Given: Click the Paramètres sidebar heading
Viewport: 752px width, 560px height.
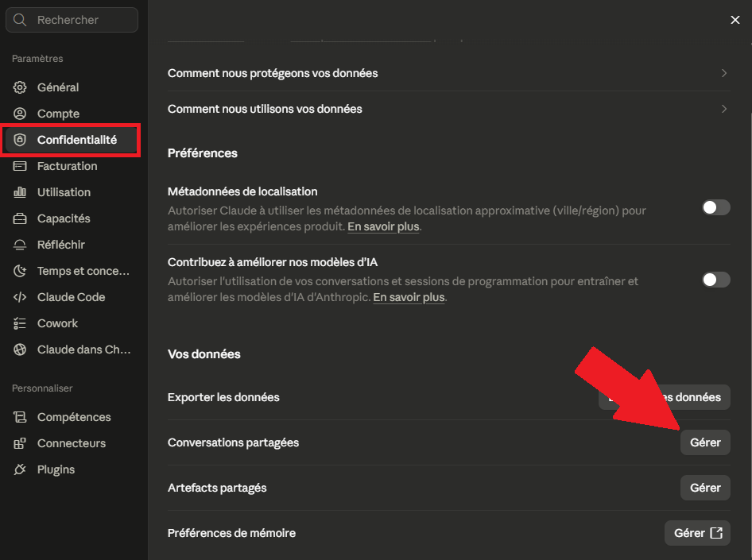Looking at the screenshot, I should pyautogui.click(x=37, y=59).
